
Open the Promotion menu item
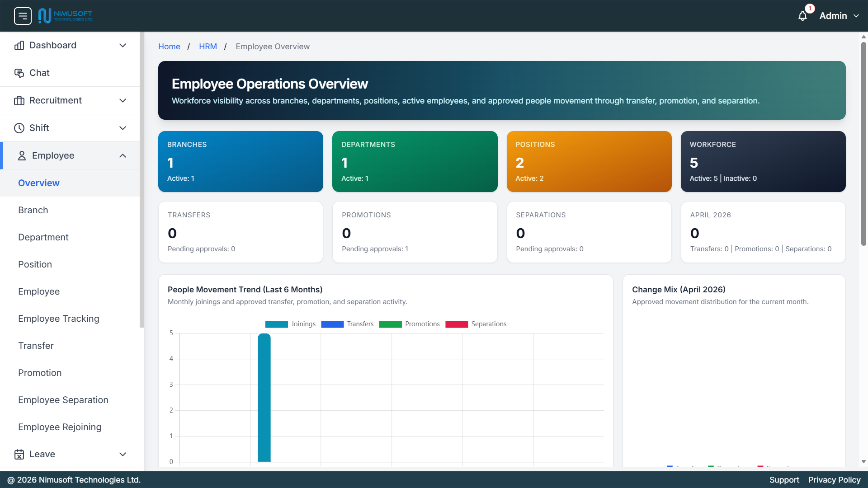click(x=40, y=373)
